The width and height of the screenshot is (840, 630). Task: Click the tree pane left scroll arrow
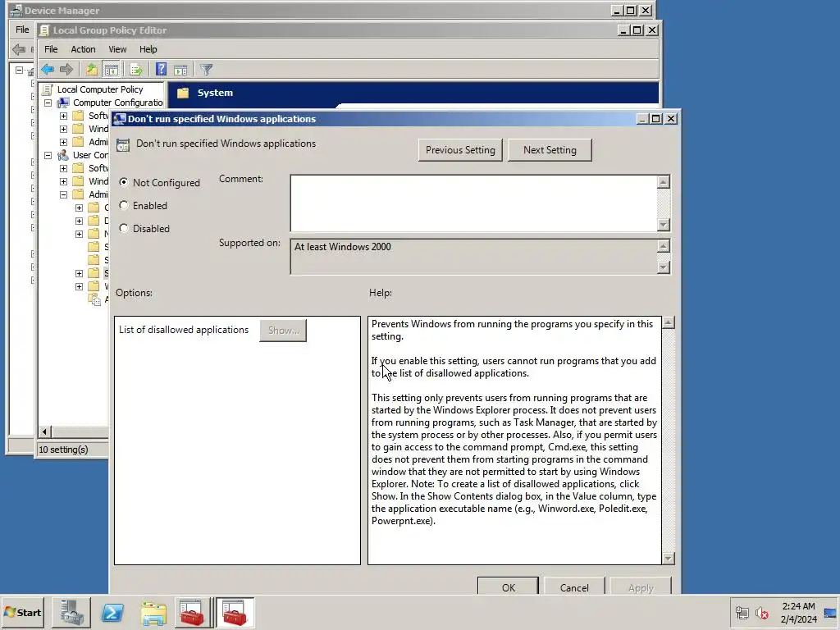[45, 431]
